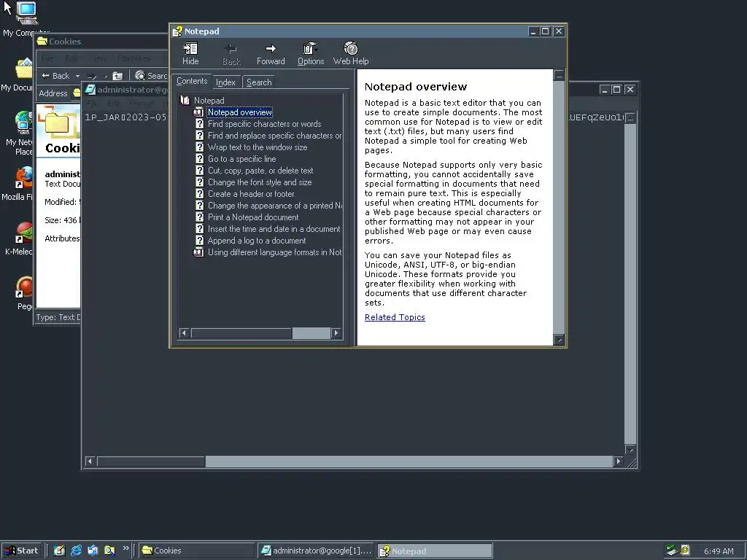Click the question icon beside 'Create a header or footer'
Screen dimensions: 747x560
[200, 193]
